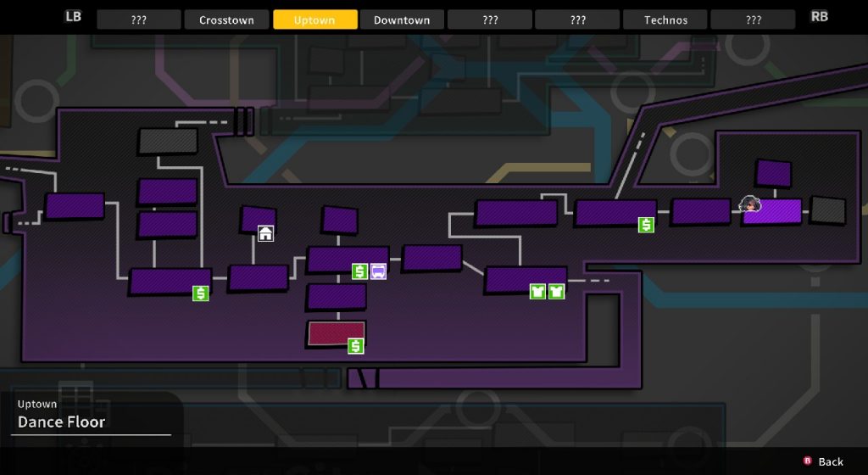Open the ??? tab right of Technos
The width and height of the screenshot is (868, 475).
pos(753,20)
